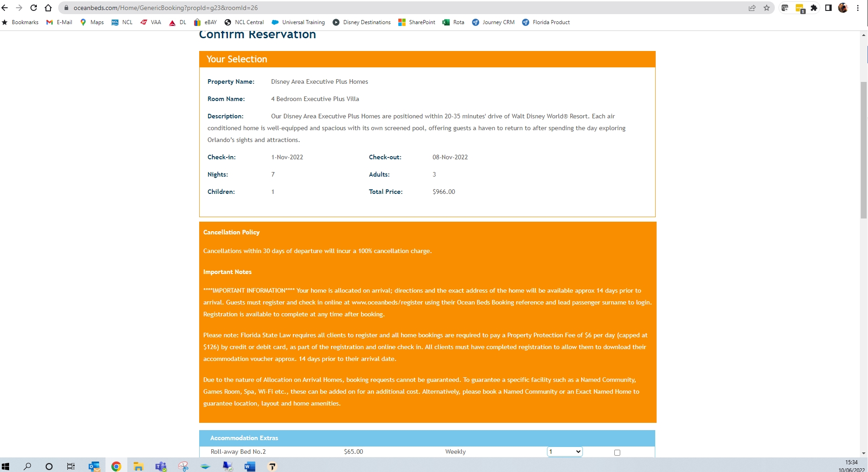Open the SharePoint bookmark

coord(417,22)
